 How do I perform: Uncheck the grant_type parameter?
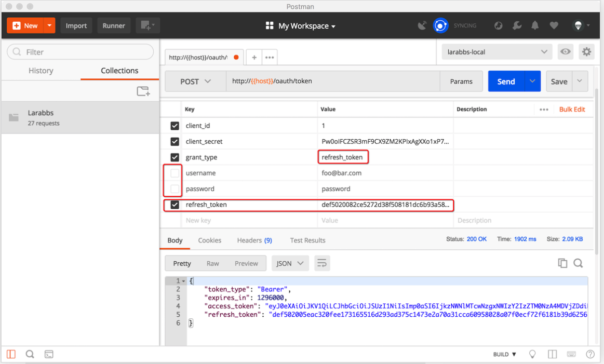point(175,157)
